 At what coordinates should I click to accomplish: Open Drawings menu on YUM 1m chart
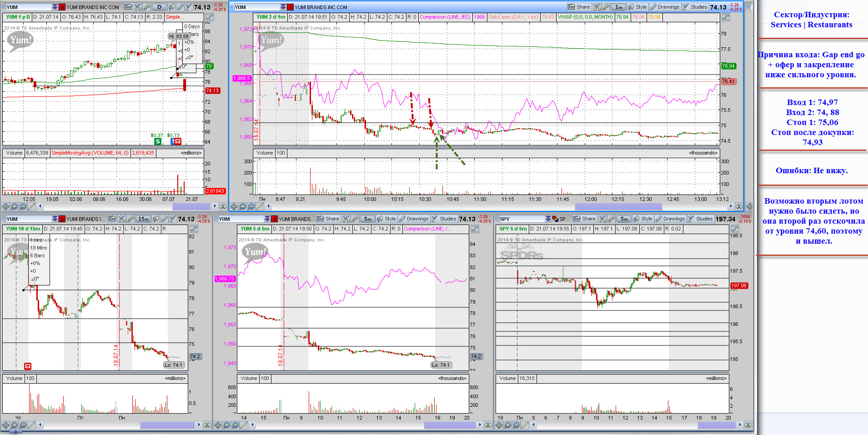665,7
